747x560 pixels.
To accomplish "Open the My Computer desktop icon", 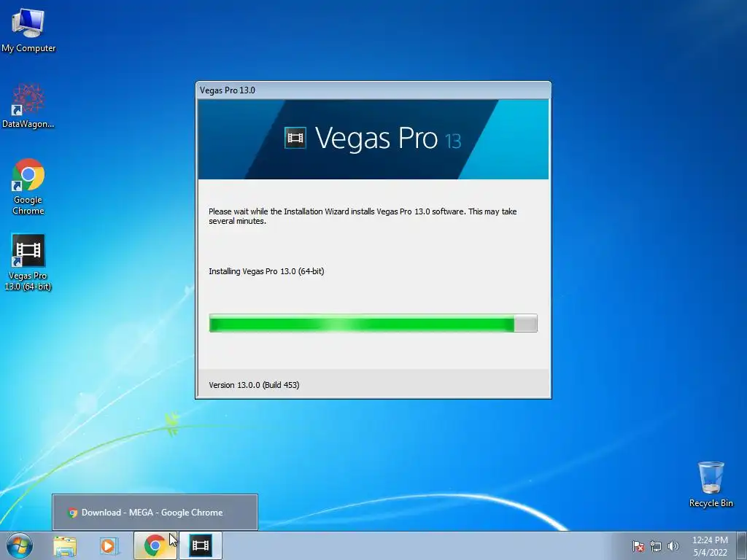I will coord(28,30).
